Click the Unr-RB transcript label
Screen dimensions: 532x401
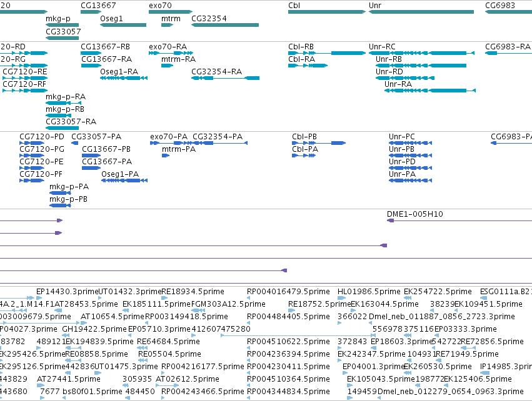[x=389, y=59]
